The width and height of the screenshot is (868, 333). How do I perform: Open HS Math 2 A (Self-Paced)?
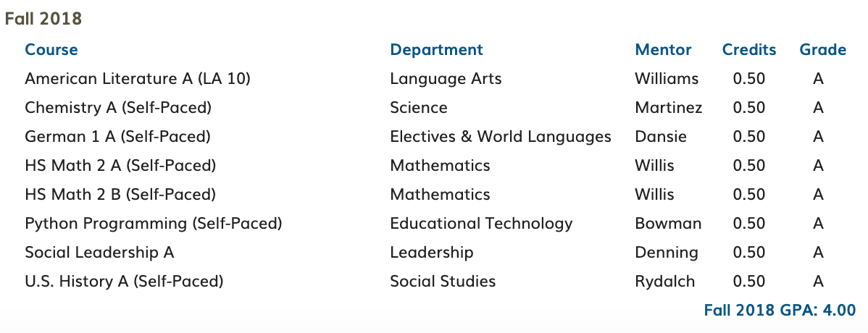pos(120,165)
